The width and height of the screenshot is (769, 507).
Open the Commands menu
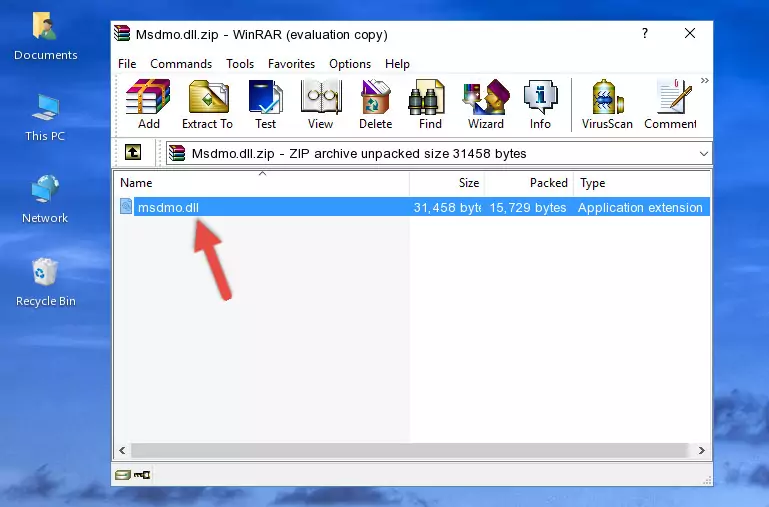coord(181,64)
